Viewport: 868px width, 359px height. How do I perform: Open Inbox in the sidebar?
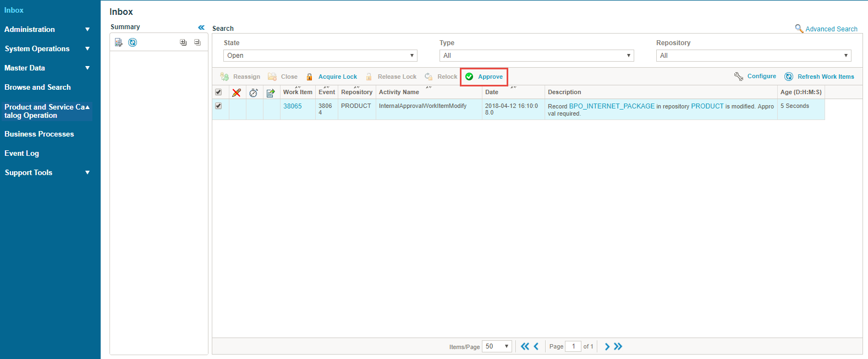(x=14, y=10)
